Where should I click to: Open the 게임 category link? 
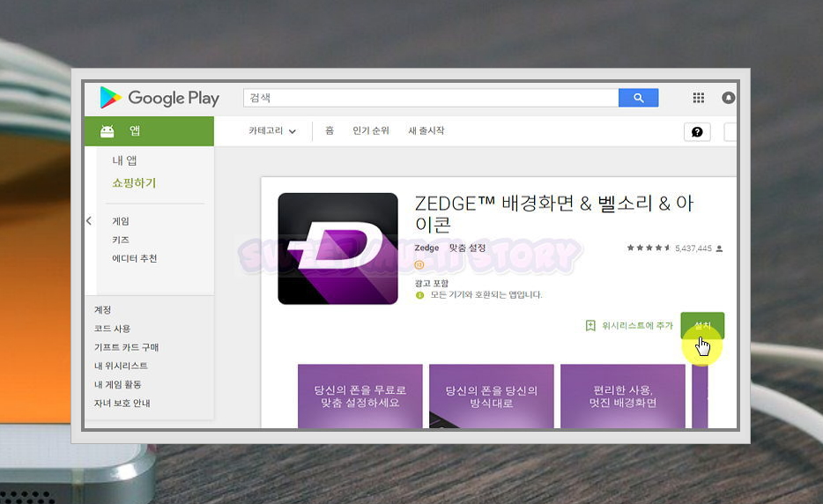tap(121, 221)
